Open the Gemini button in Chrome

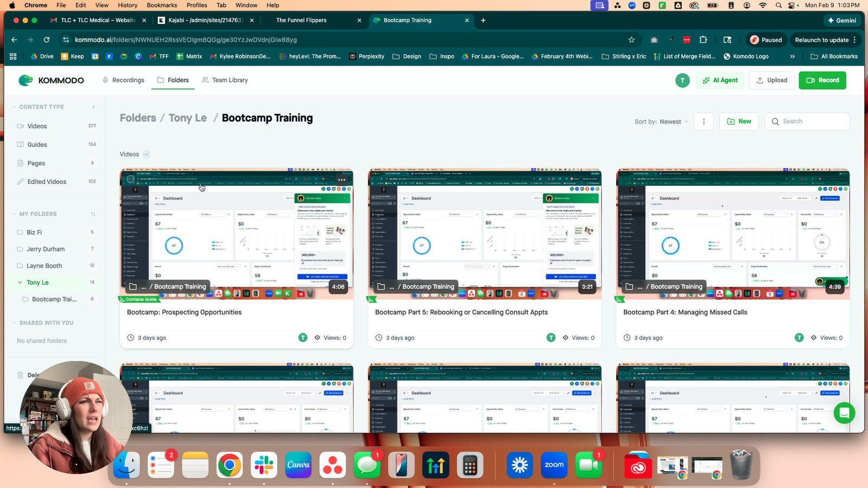(842, 20)
